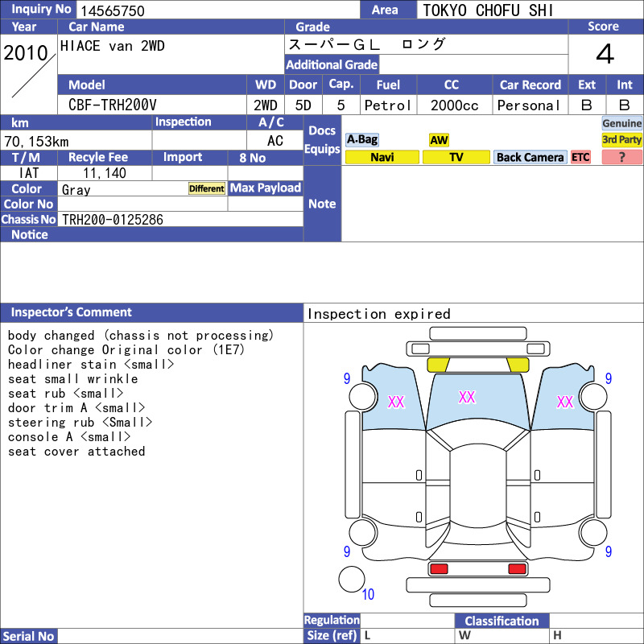
Task: Select the yellow TV equipment tag
Action: click(x=456, y=157)
